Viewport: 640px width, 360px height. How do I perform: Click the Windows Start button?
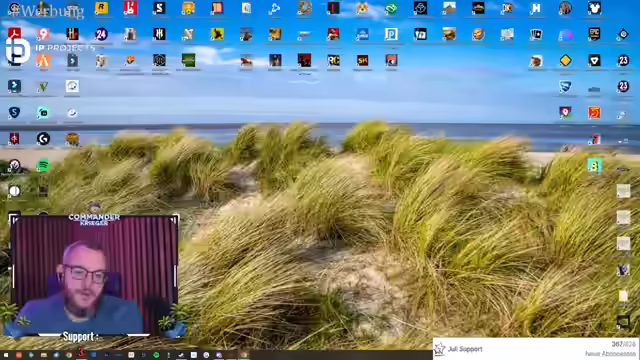(6, 355)
